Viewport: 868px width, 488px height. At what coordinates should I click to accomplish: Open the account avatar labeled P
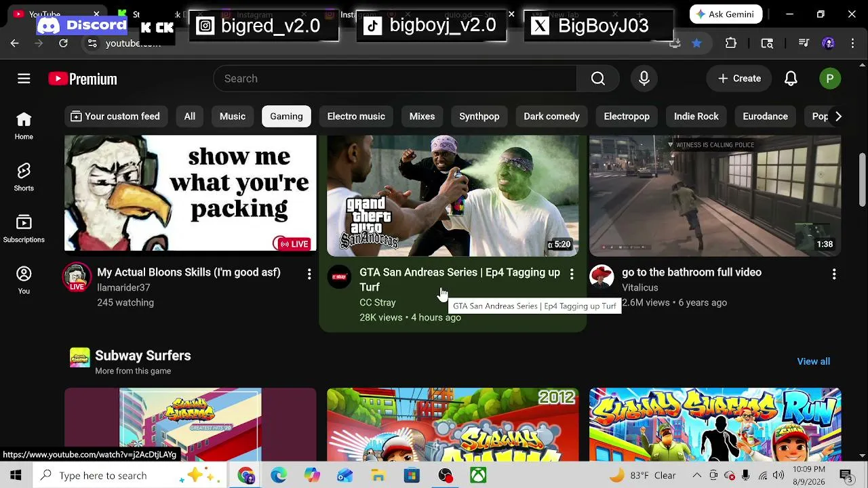click(x=830, y=79)
